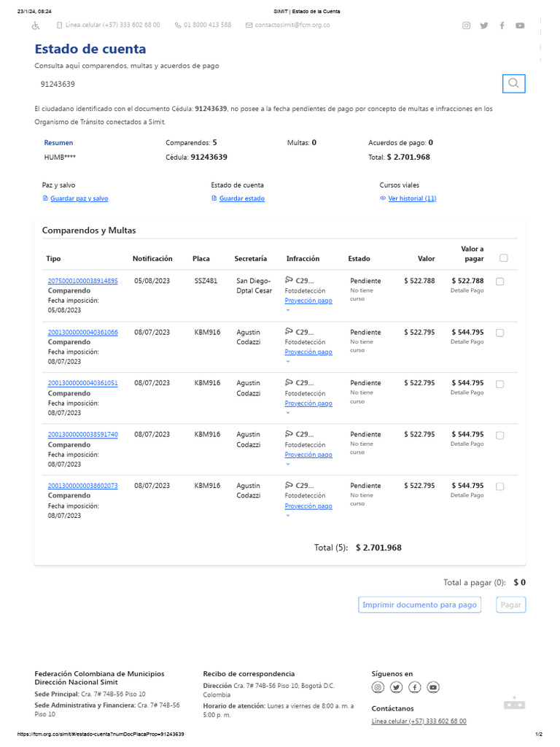
Task: Open comparendo link 20013000000040361051
Action: pos(83,383)
